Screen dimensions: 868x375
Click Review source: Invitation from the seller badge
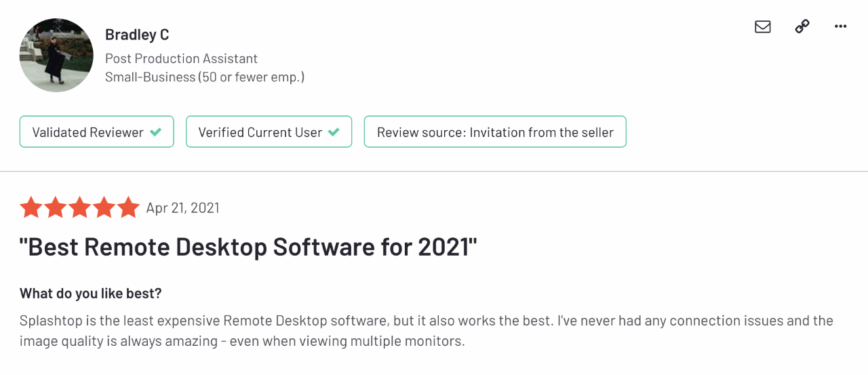tap(495, 132)
